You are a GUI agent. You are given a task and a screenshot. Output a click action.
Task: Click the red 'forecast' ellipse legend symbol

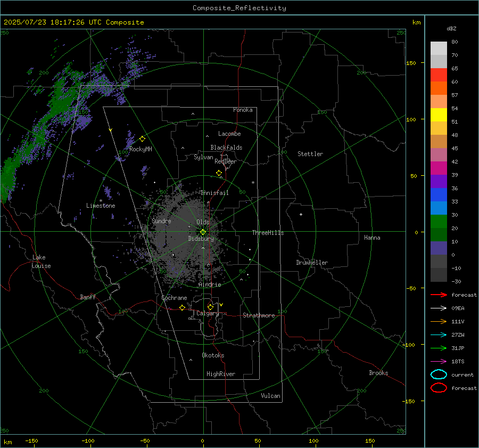439,388
